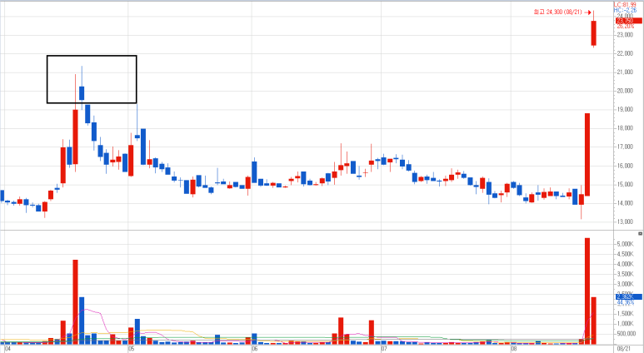Click the small volume panel collapse icon

[x=641, y=234]
